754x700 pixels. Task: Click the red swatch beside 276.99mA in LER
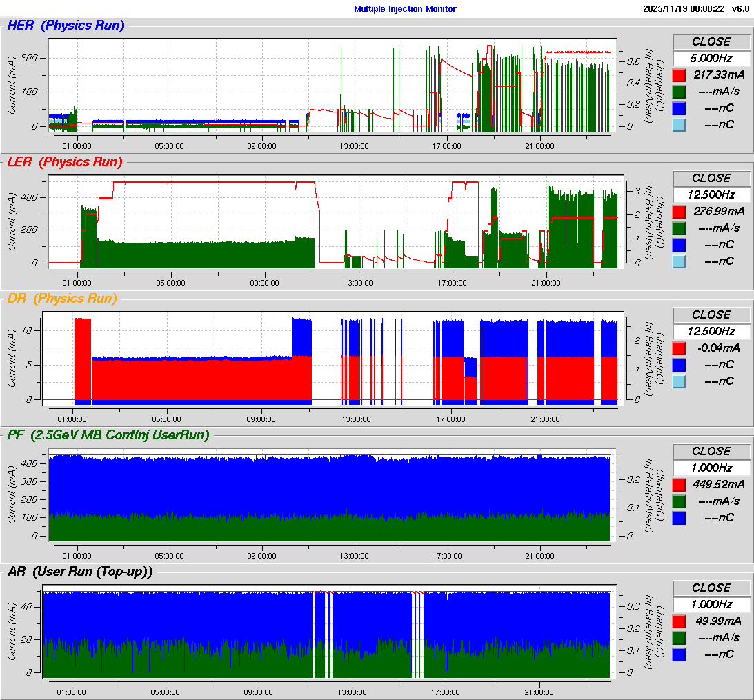click(x=679, y=212)
